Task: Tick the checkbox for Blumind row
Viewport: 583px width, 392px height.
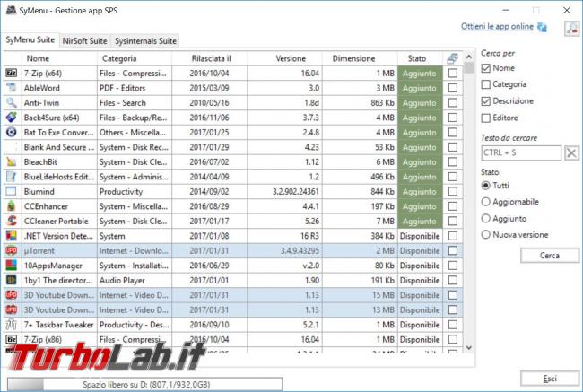Action: 452,192
